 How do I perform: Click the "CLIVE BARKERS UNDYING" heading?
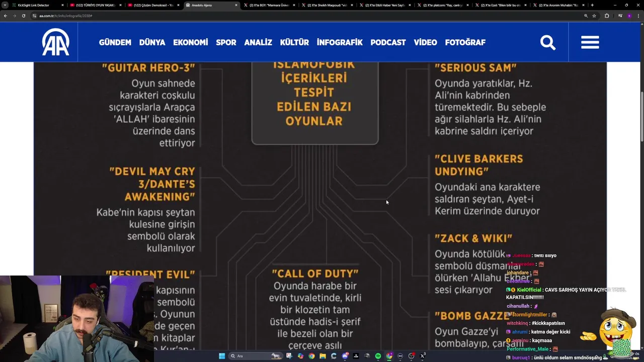(479, 165)
